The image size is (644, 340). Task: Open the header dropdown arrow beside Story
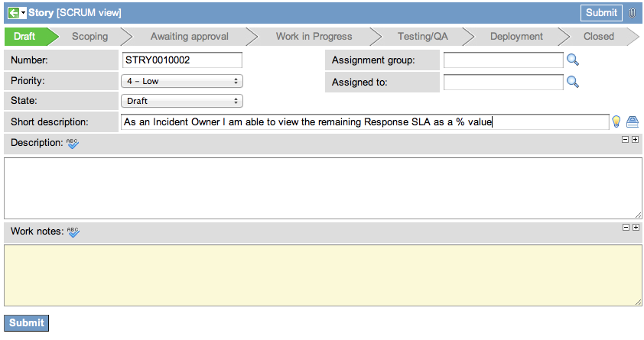click(x=24, y=13)
